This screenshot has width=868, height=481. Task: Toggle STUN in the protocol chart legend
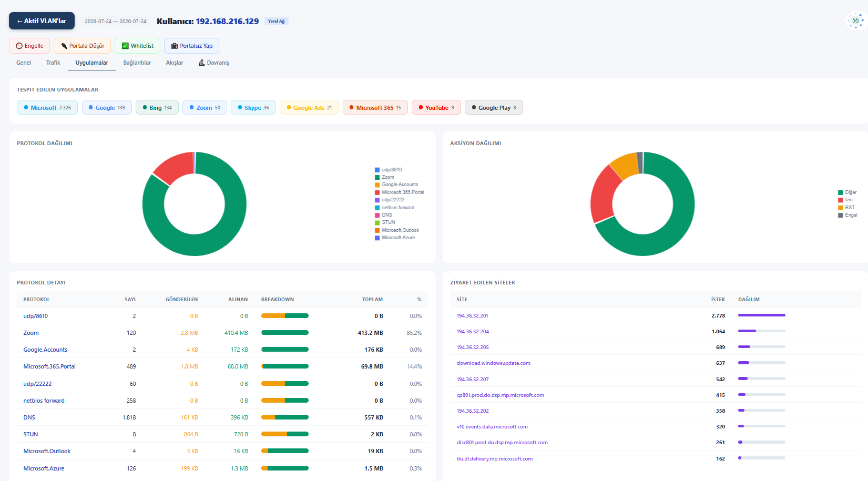coord(385,222)
